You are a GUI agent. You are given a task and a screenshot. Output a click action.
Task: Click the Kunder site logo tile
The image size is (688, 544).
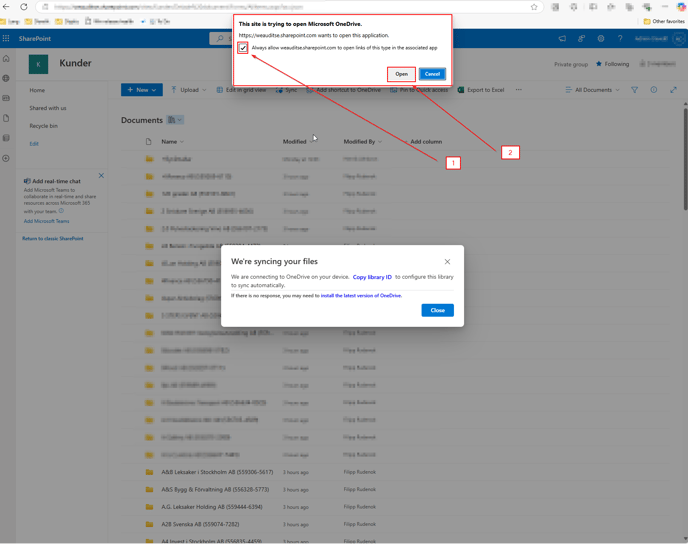pyautogui.click(x=38, y=64)
